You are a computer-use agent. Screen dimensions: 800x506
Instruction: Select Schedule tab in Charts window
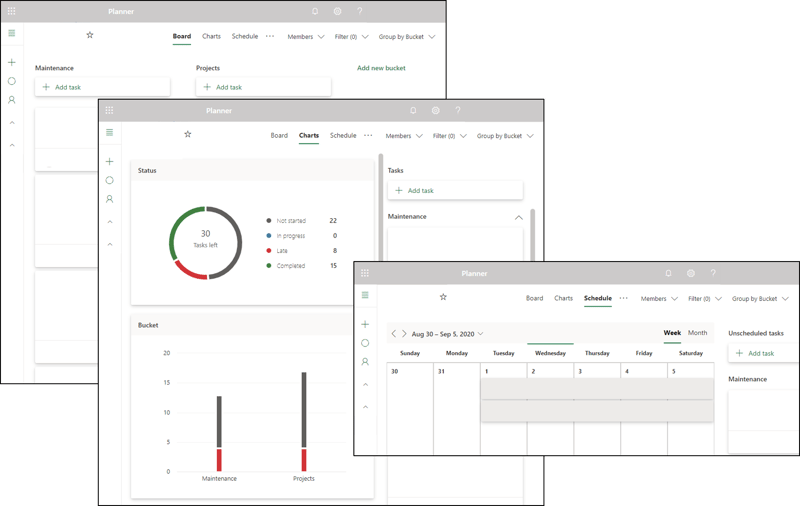pos(343,135)
